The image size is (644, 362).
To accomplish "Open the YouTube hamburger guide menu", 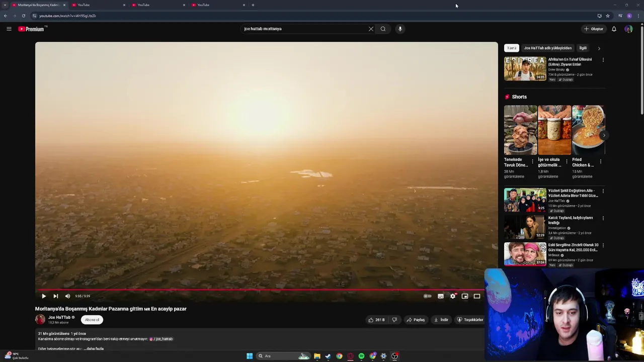I will pos(9,29).
